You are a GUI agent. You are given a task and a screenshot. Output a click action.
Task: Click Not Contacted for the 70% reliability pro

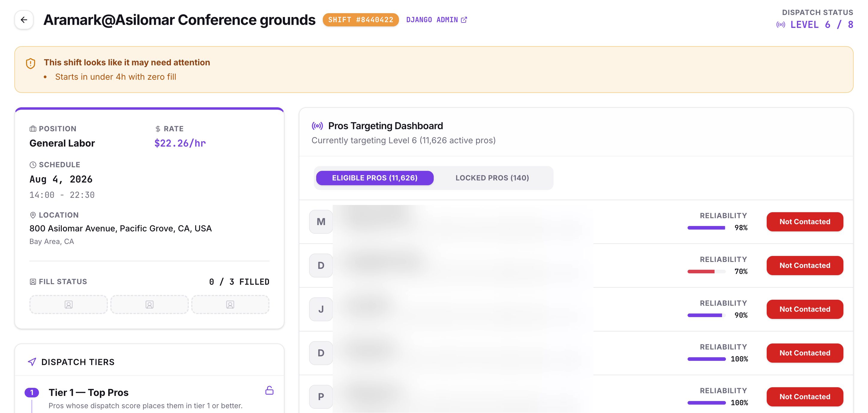(x=805, y=266)
